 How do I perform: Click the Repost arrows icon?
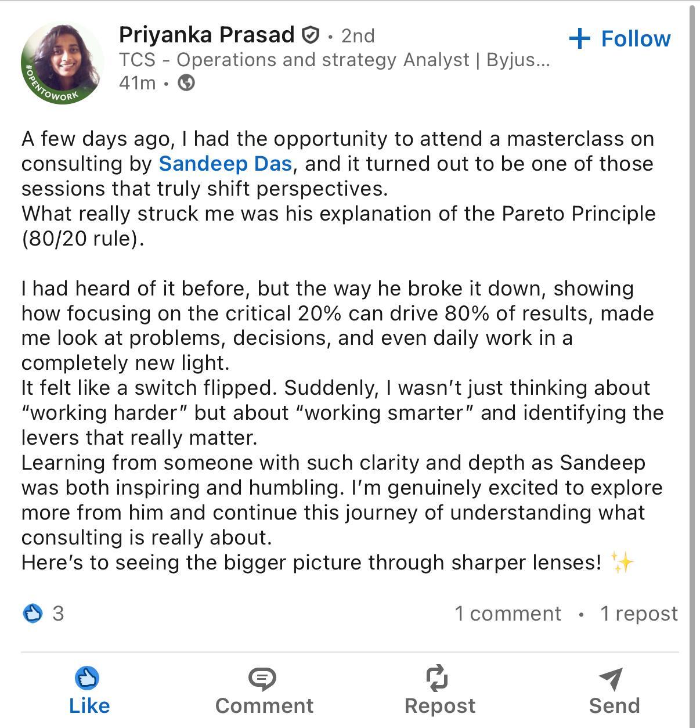[437, 678]
